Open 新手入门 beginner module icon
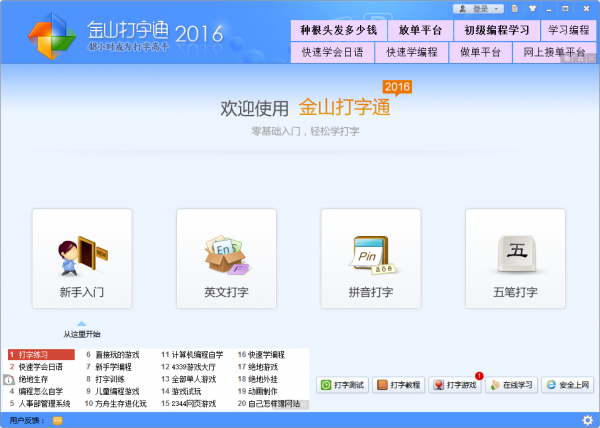600x428 pixels. tap(82, 256)
